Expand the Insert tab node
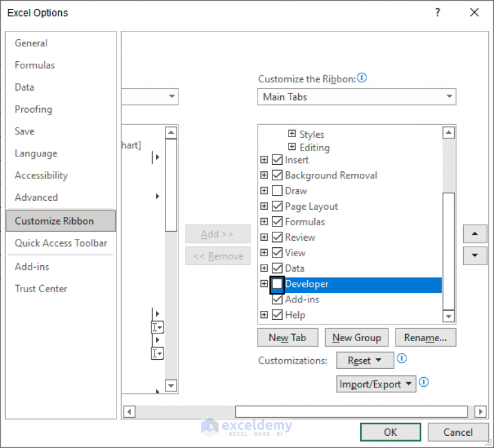 click(264, 160)
